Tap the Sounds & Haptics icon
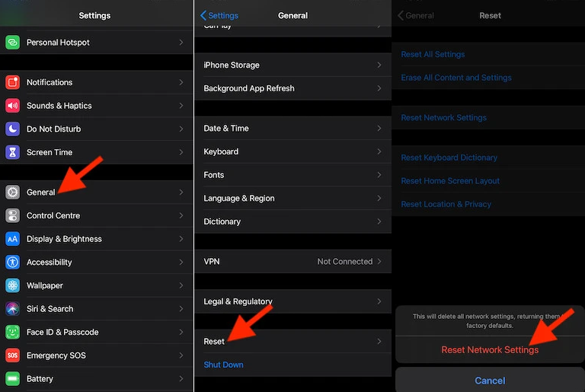This screenshot has width=585, height=392. (x=12, y=106)
